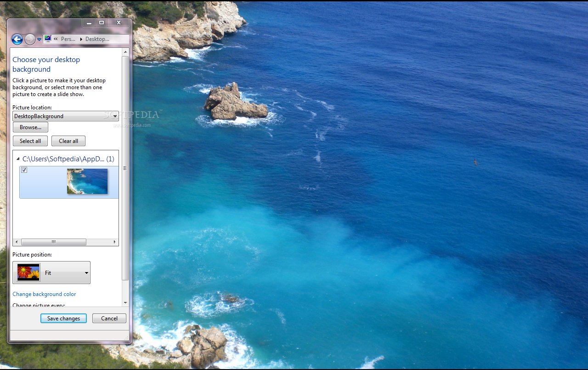Viewport: 588px width, 370px height.
Task: Click Select all button
Action: click(x=30, y=141)
